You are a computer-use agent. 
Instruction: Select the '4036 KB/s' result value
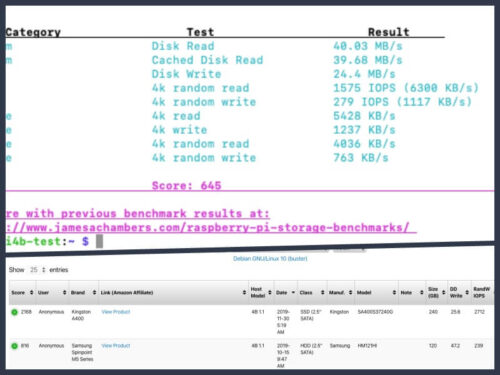364,144
